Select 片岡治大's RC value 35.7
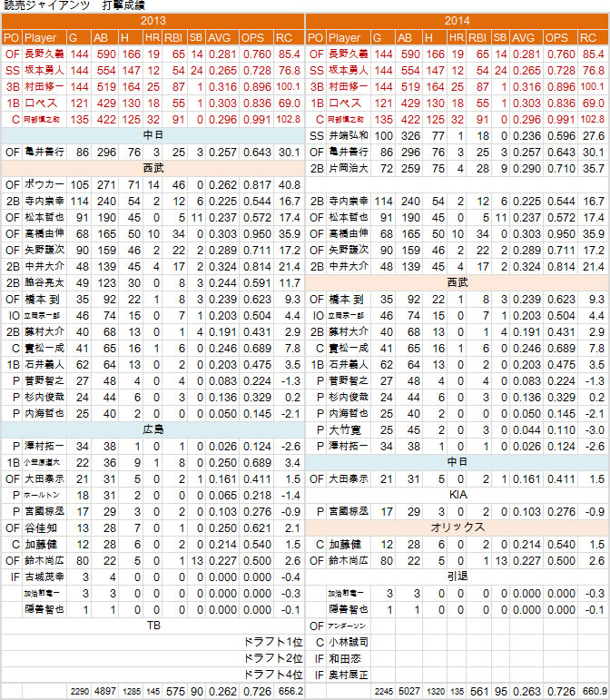Image resolution: width=610 pixels, height=700 pixels. point(594,169)
